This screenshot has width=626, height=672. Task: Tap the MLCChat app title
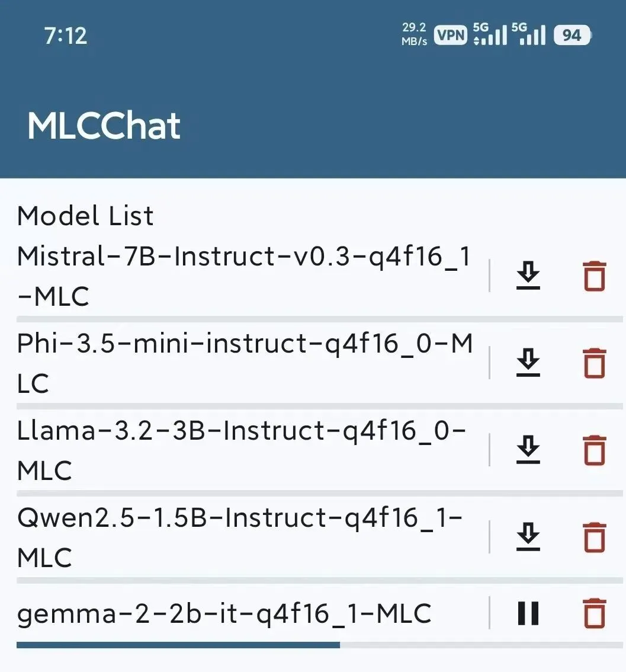104,126
